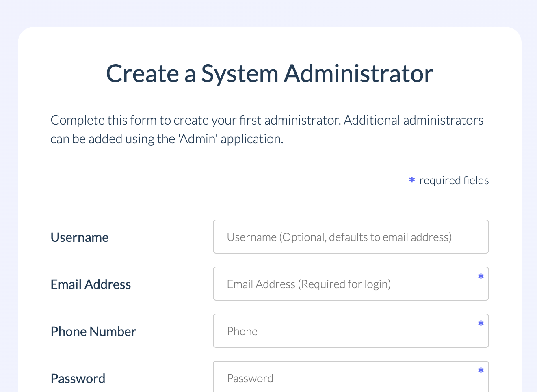Click inside the Username input field

[x=351, y=237]
